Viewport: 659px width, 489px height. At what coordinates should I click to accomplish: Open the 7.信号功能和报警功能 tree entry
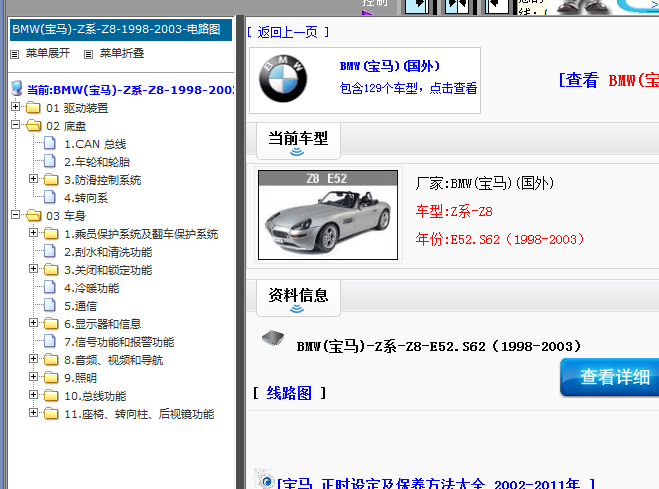point(119,342)
